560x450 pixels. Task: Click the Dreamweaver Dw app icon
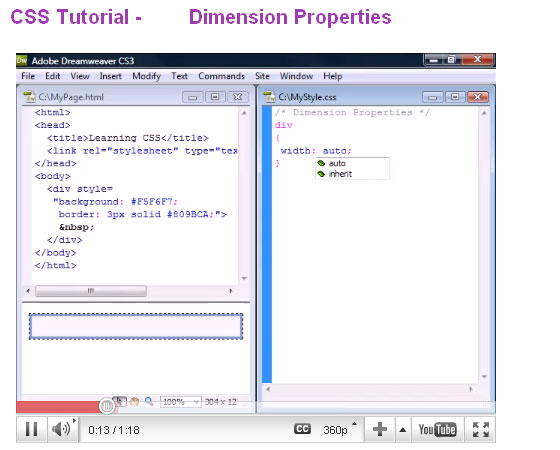coord(22,60)
